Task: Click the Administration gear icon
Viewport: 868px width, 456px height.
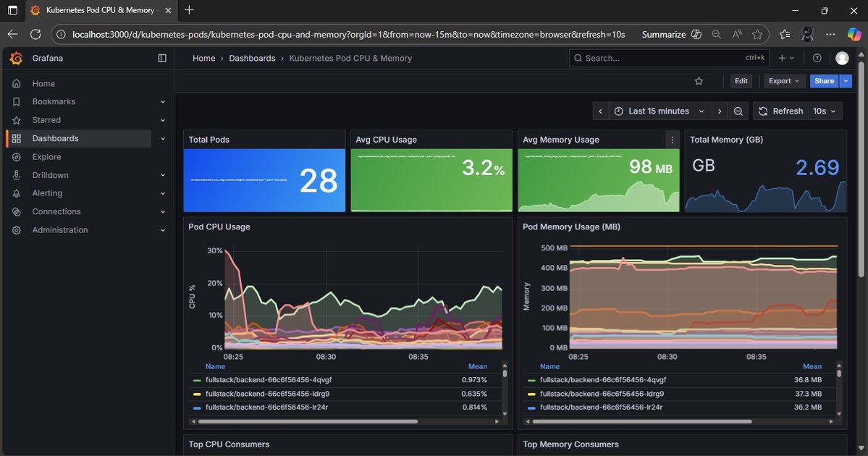Action: [17, 230]
